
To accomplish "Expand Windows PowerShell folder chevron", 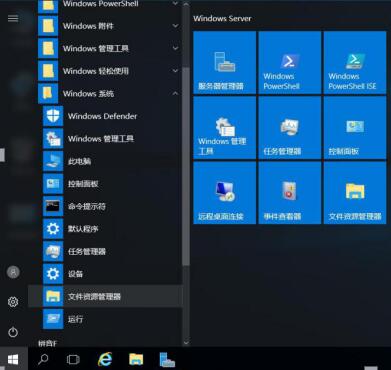I will (175, 4).
